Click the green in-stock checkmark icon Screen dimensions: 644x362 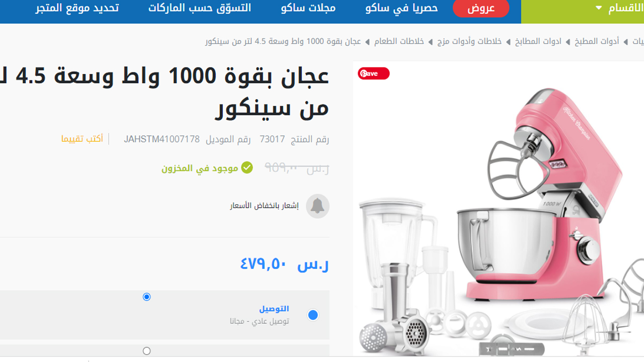point(247,167)
